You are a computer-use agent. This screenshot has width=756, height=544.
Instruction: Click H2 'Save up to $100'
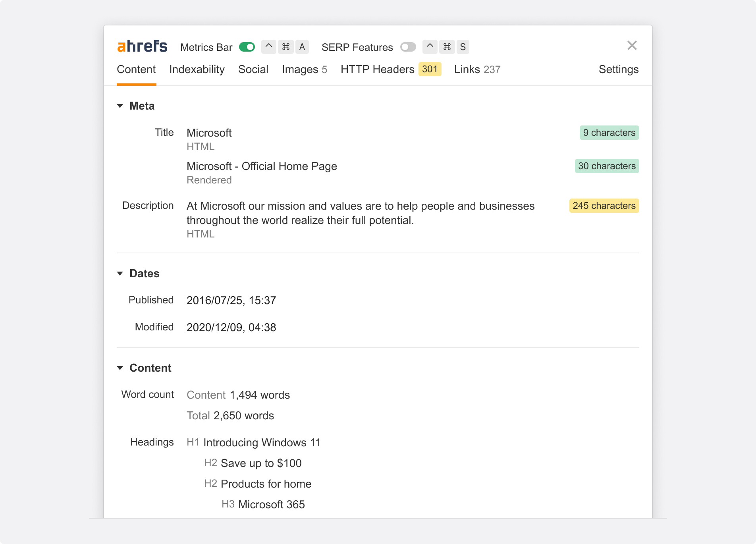pyautogui.click(x=261, y=463)
